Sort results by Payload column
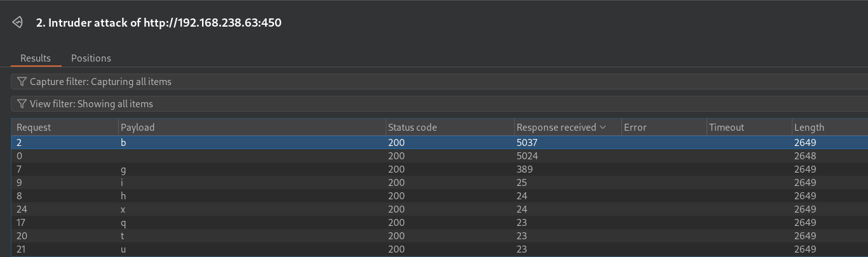The height and width of the screenshot is (257, 868). pos(252,128)
